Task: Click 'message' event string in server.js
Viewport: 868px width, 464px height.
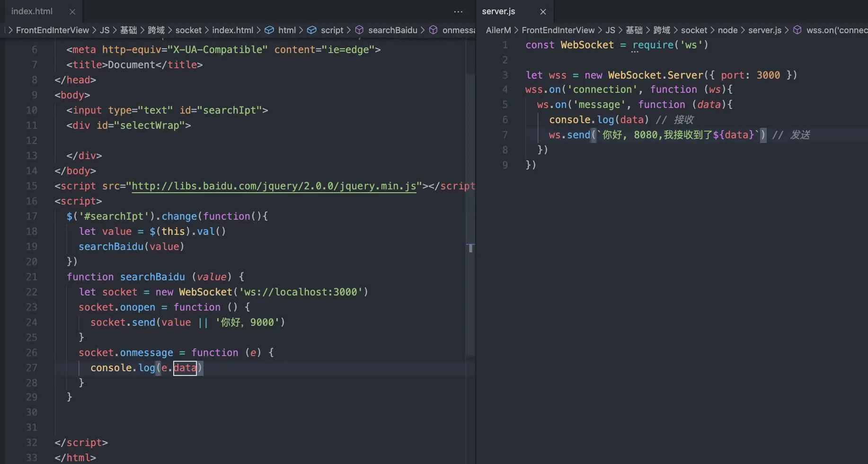Action: [x=599, y=105]
